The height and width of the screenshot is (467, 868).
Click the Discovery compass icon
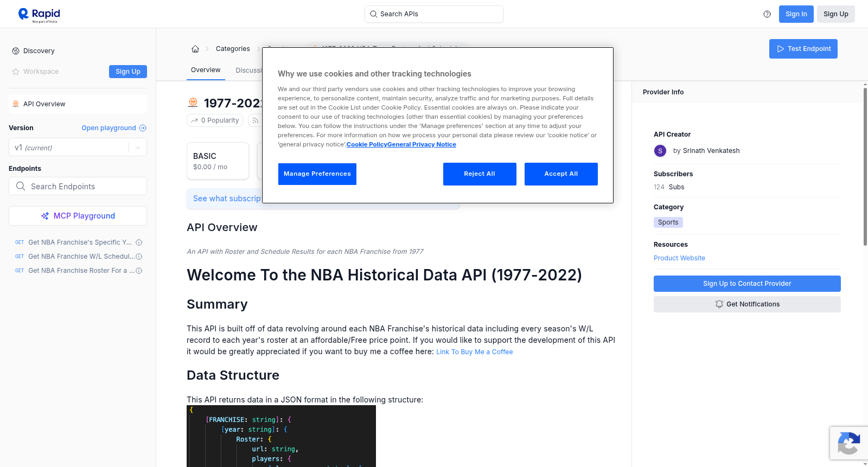click(16, 51)
